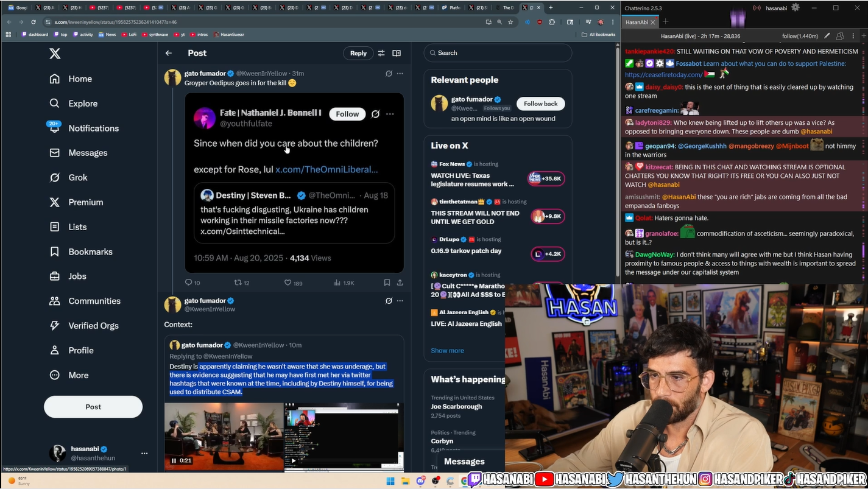Click Show more under Live on X
868x489 pixels.
(447, 350)
